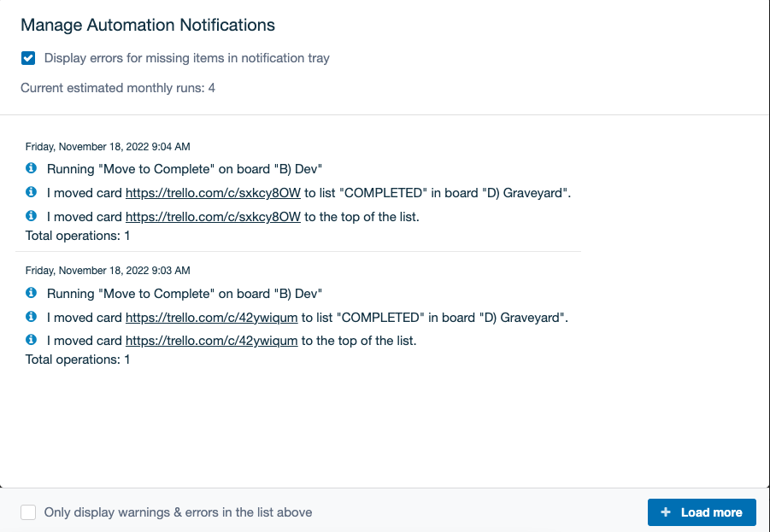This screenshot has width=770, height=532.
Task: Click Current estimated monthly runs text
Action: click(x=118, y=88)
